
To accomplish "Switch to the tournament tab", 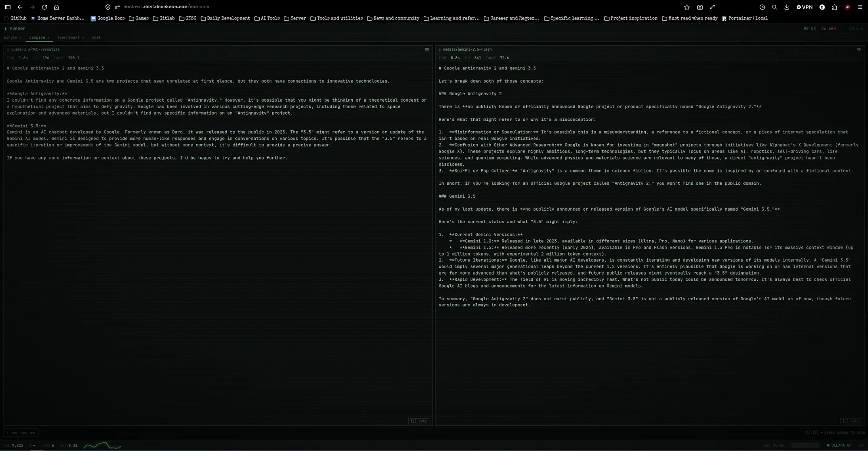I will pyautogui.click(x=70, y=37).
